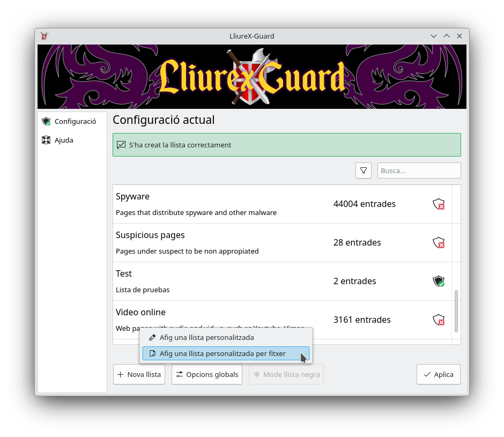Toggle the Video online shield icon
This screenshot has width=504, height=437.
(439, 320)
